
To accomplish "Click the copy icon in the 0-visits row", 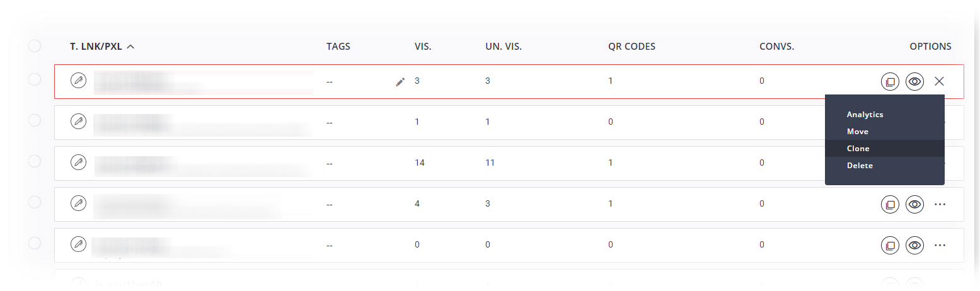I will (x=890, y=245).
